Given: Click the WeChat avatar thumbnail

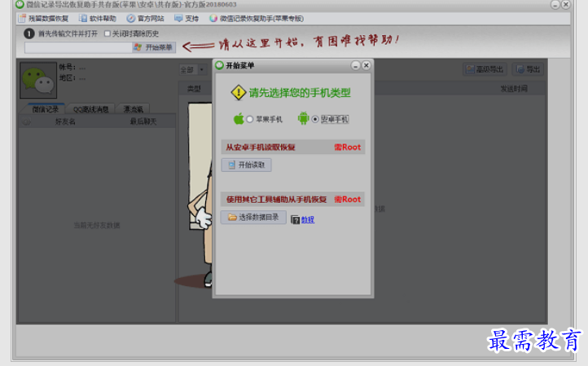Looking at the screenshot, I should click(38, 81).
